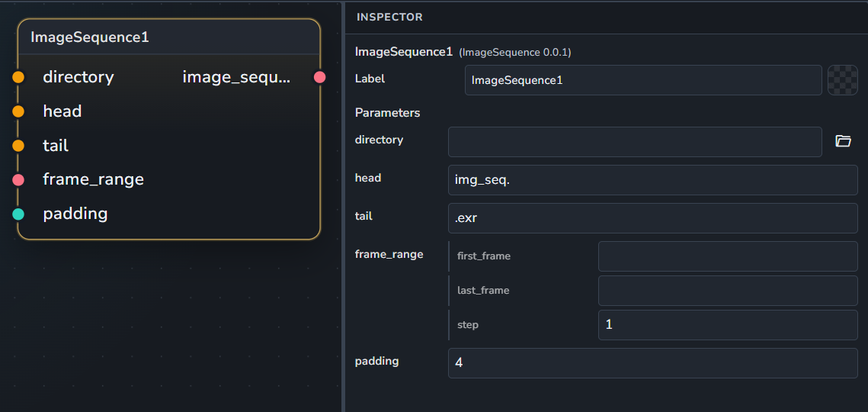
Task: Click the step field showing 1
Action: [x=728, y=325]
